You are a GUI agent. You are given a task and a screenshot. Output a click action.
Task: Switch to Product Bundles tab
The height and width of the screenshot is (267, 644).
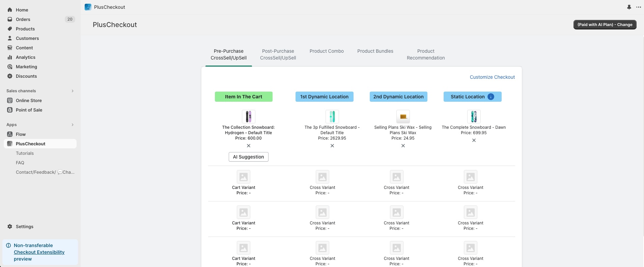coord(375,51)
